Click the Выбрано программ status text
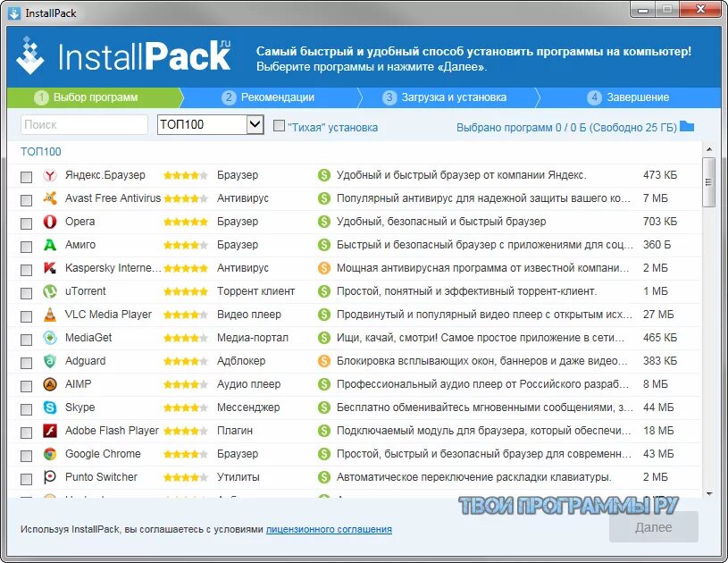The width and height of the screenshot is (728, 563). (566, 127)
